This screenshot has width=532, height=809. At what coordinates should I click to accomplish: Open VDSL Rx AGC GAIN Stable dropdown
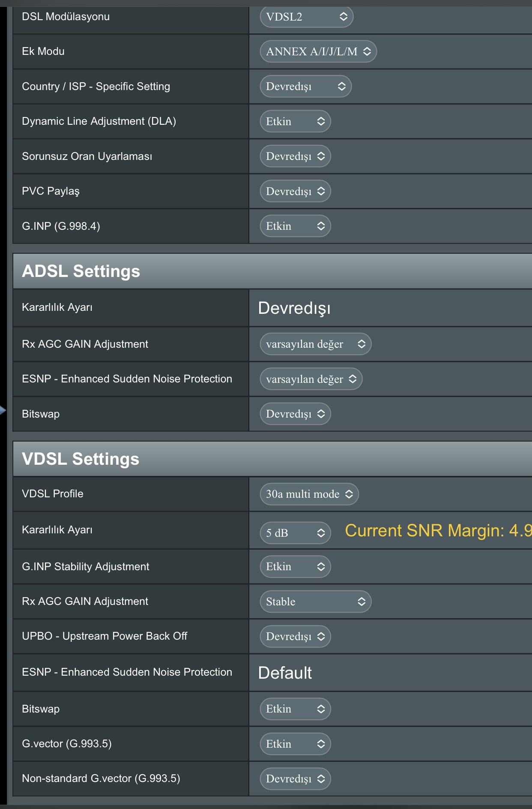[315, 601]
